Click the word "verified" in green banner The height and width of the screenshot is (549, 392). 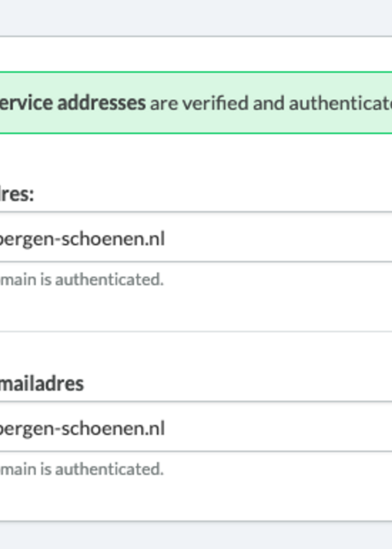[215, 103]
